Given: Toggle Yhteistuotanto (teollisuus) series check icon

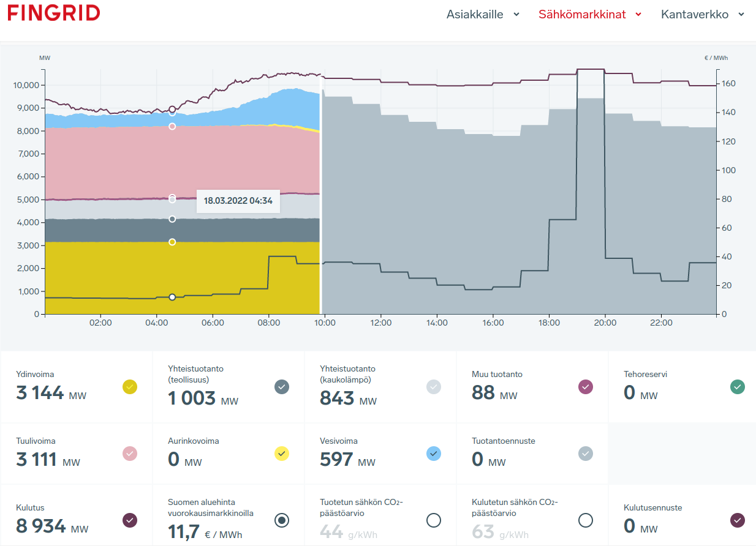Looking at the screenshot, I should click(282, 387).
